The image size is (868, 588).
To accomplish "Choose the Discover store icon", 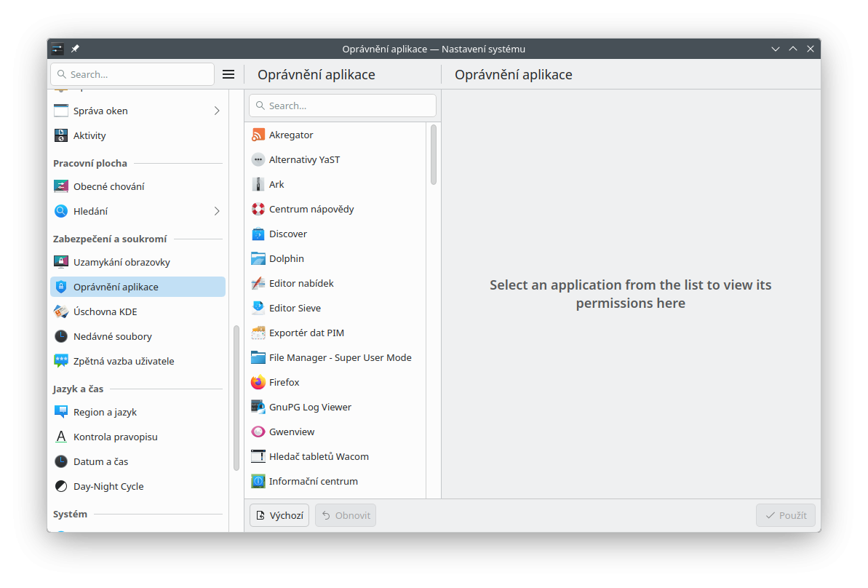I will coord(258,234).
